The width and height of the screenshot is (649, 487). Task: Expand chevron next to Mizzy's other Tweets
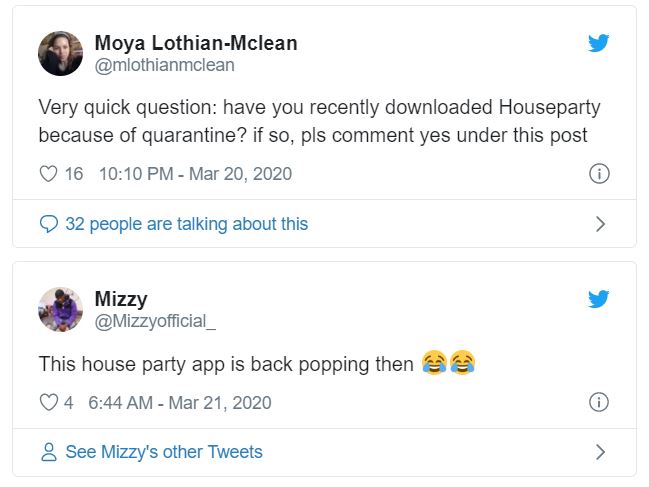click(x=600, y=452)
